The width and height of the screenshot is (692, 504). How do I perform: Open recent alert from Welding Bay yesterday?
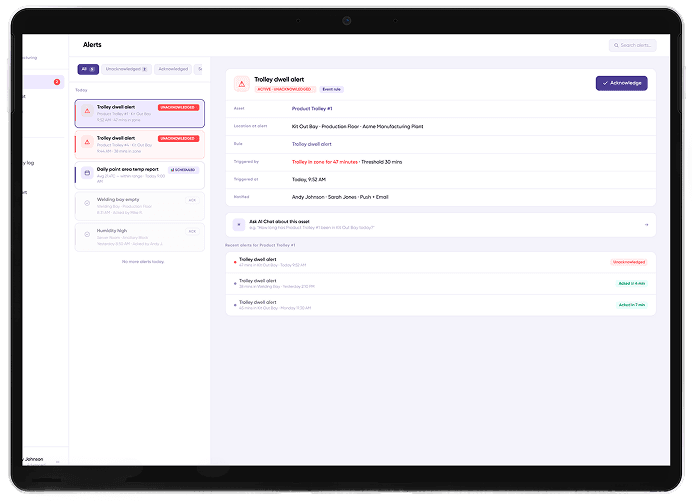pyautogui.click(x=440, y=283)
